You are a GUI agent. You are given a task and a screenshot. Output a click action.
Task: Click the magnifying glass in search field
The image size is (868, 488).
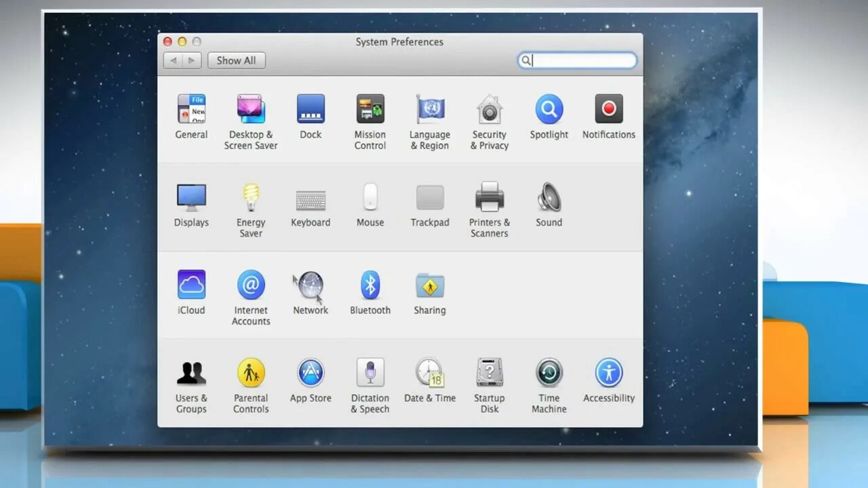pos(526,60)
